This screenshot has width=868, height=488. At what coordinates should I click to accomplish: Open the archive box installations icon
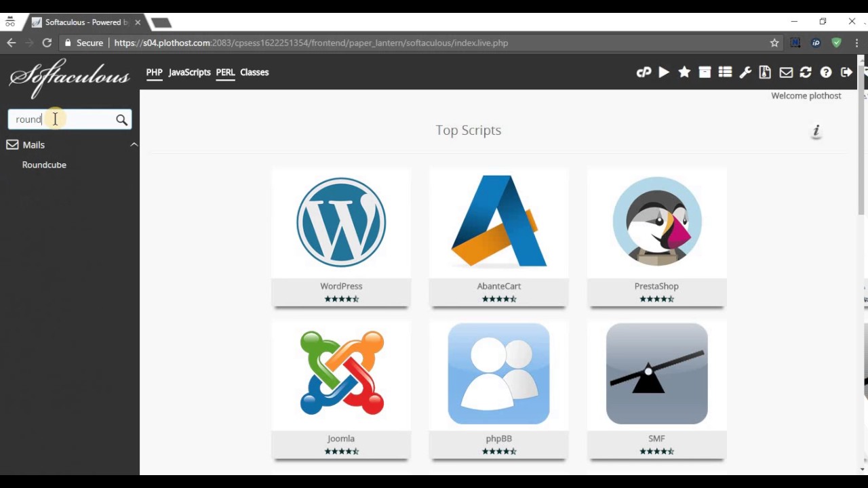[x=705, y=73]
